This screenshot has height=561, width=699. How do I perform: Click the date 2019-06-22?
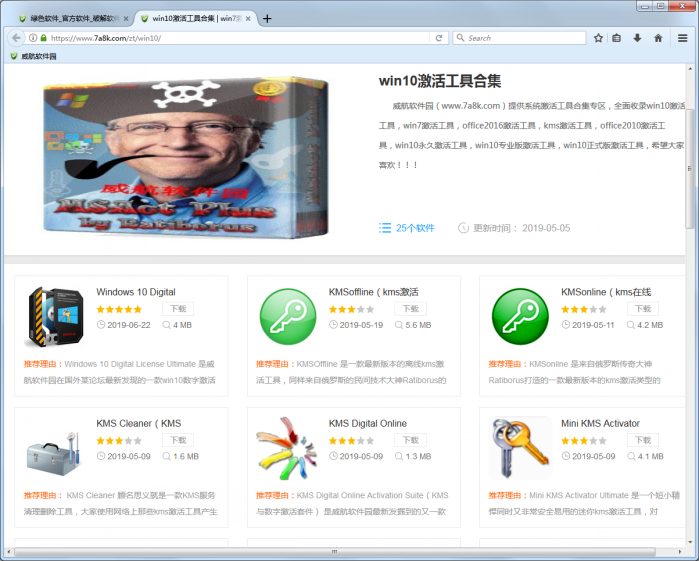tap(129, 325)
